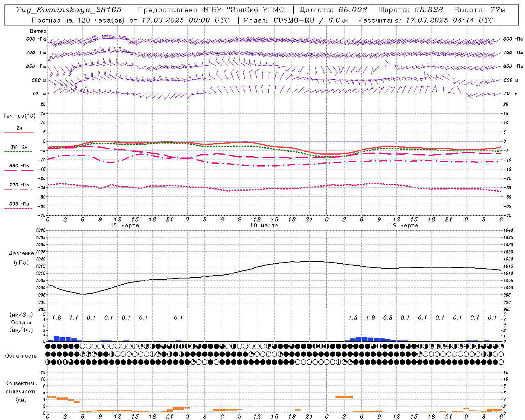This screenshot has height=420, width=525.
Task: Click the Высота: 77м value
Action: [479, 10]
